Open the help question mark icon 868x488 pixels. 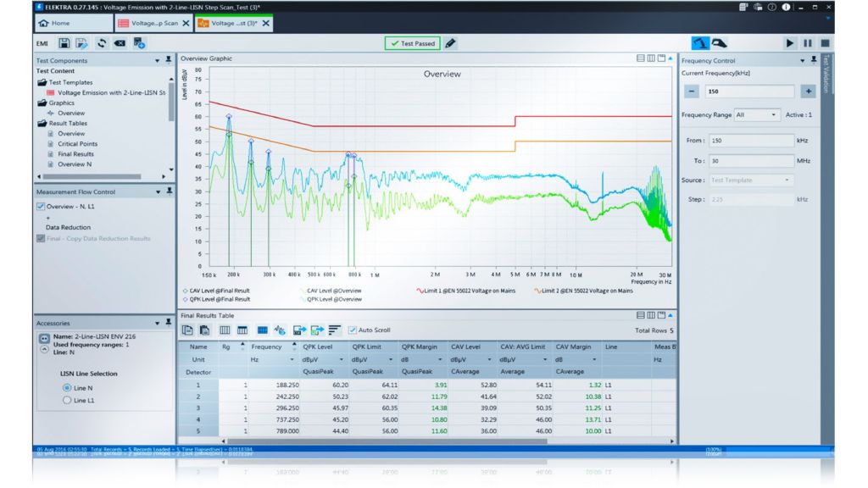[x=772, y=7]
